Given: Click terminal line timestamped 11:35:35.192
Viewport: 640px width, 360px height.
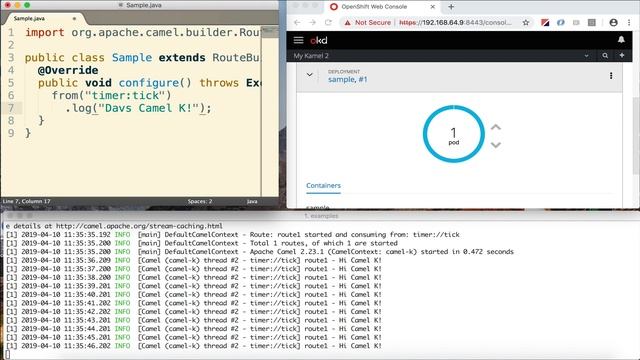Looking at the screenshot, I should [233, 235].
